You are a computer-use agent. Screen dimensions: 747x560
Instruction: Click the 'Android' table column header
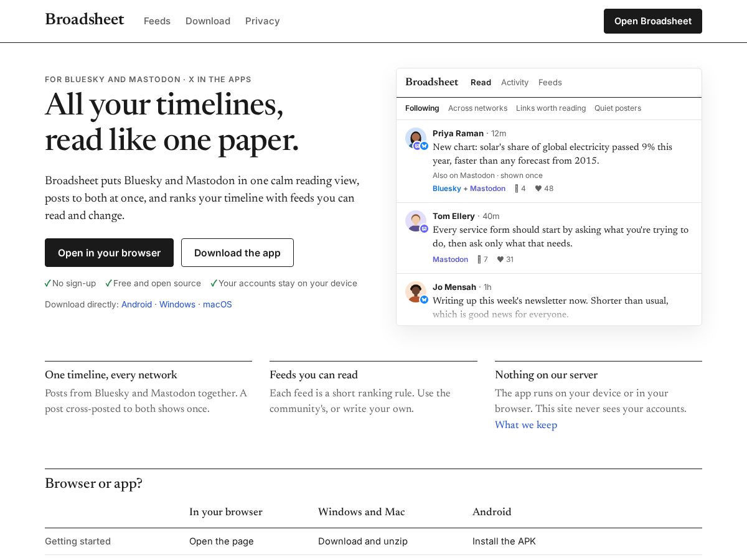(x=492, y=512)
